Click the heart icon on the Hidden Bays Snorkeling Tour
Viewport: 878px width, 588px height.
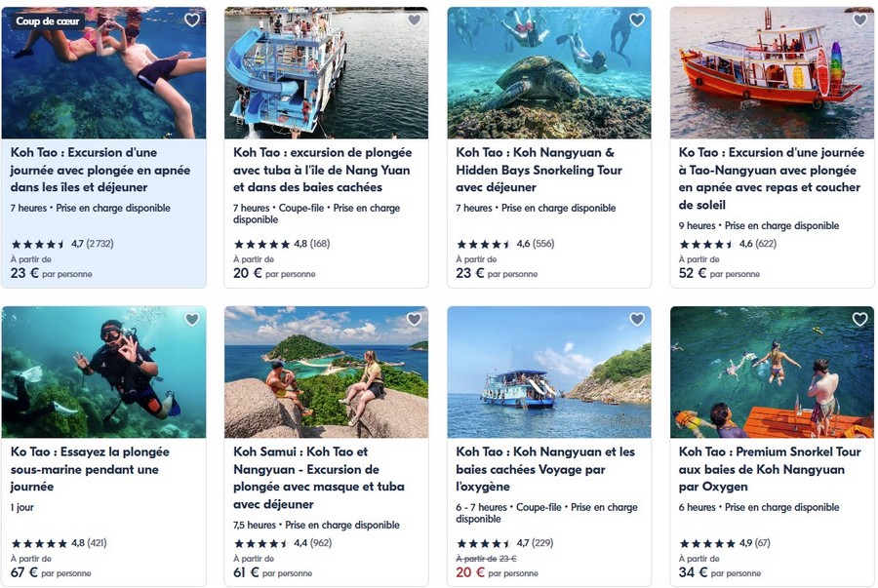(x=637, y=20)
